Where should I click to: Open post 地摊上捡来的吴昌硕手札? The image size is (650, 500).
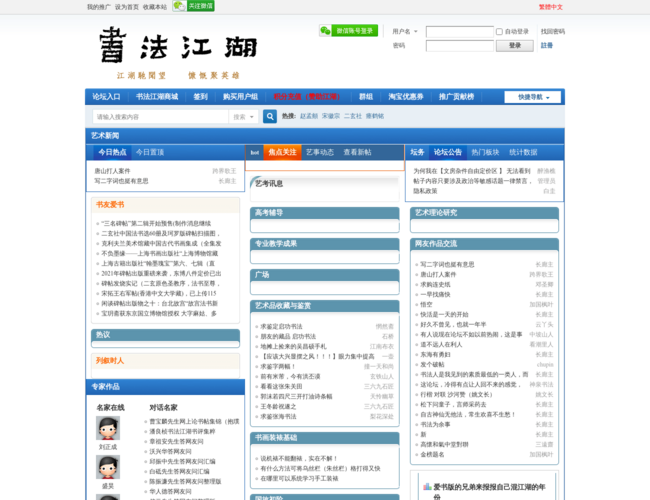click(293, 347)
